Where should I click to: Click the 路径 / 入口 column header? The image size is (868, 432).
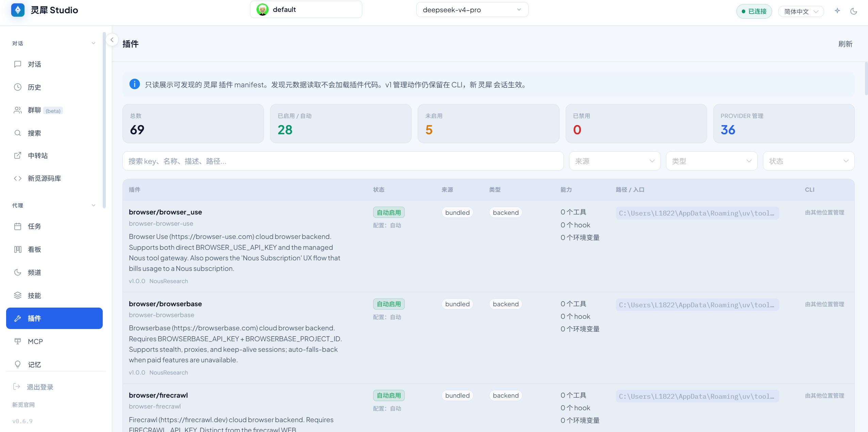[x=630, y=190]
